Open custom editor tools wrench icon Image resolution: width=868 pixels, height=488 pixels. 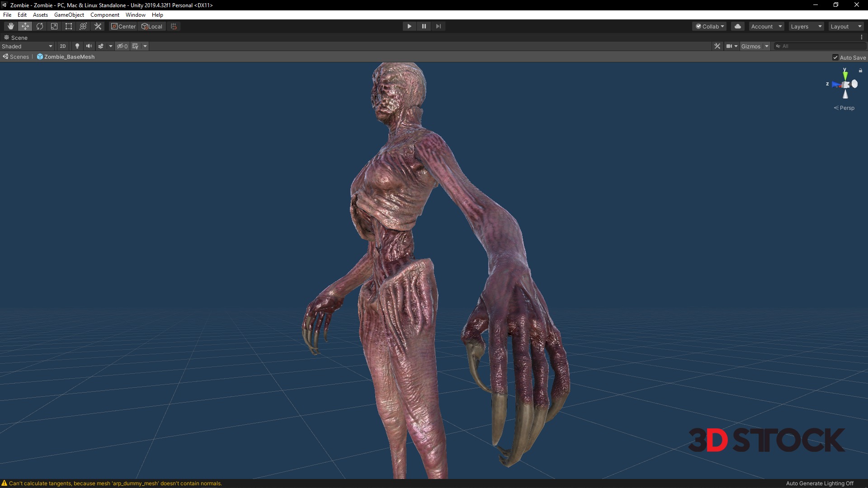click(x=98, y=26)
